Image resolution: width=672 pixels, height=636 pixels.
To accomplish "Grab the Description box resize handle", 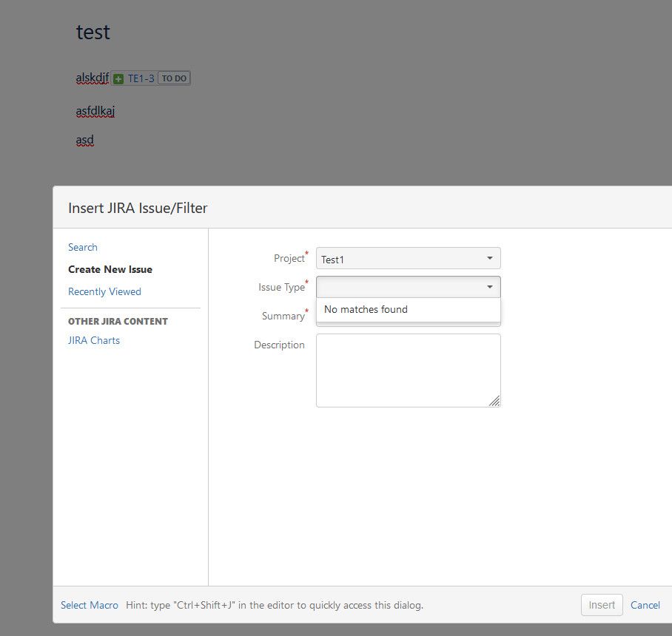I will [494, 400].
